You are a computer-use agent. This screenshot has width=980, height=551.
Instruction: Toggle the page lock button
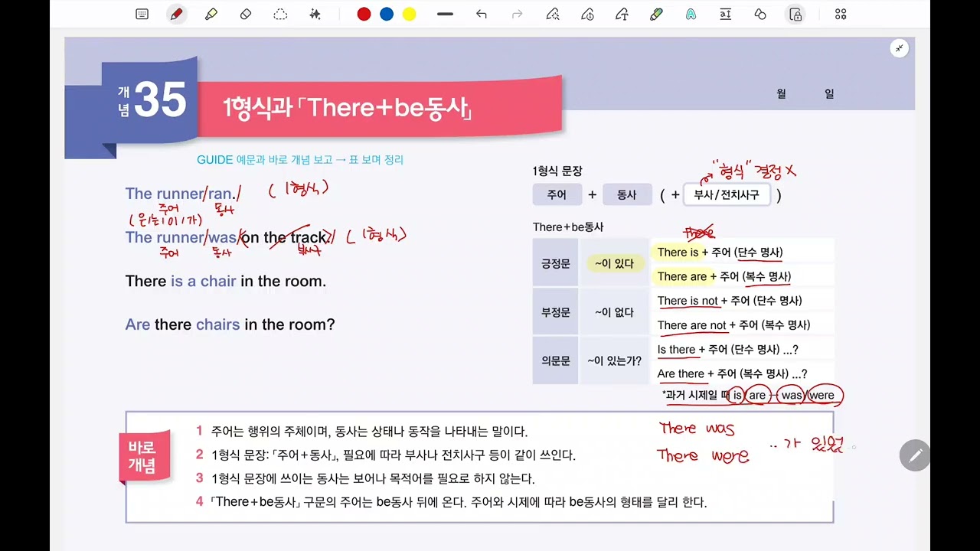pos(796,14)
